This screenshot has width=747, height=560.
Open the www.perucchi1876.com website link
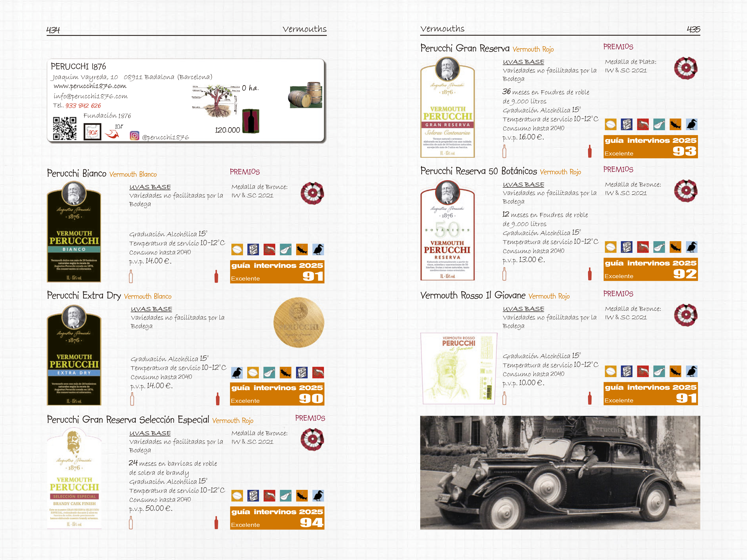click(x=90, y=86)
